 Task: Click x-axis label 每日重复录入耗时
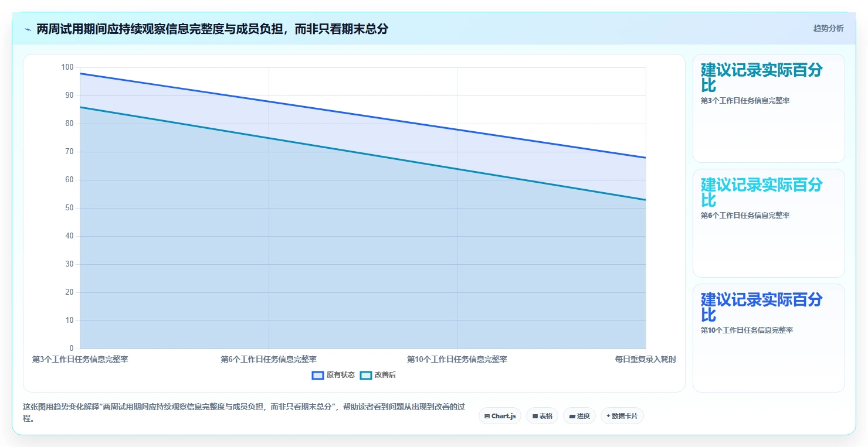coord(645,359)
